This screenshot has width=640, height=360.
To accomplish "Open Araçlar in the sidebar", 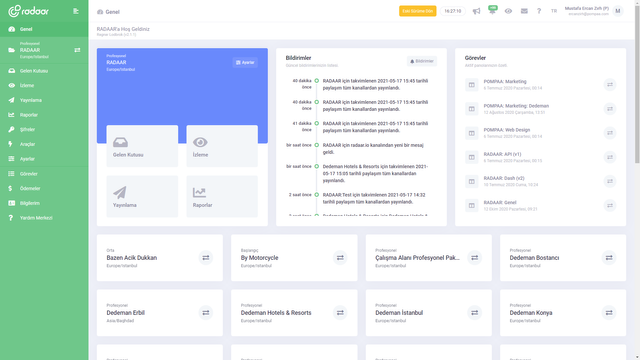I will (44, 144).
